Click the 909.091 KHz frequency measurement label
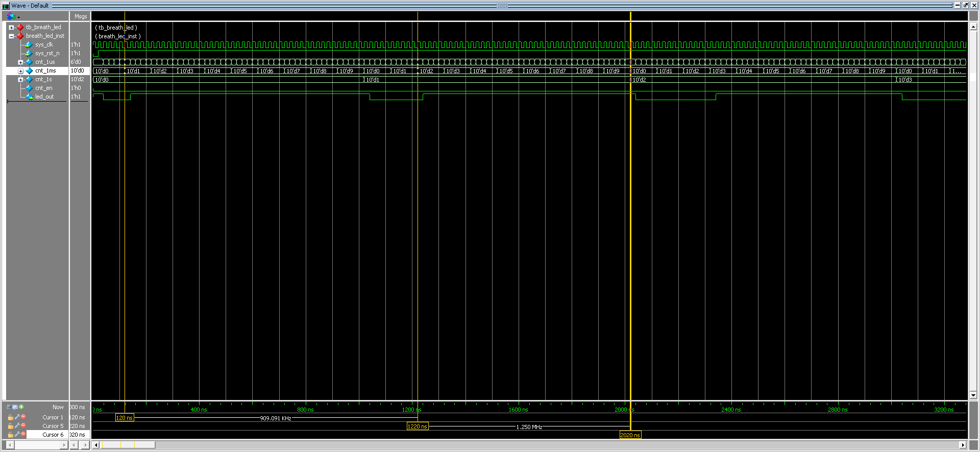 pos(276,418)
